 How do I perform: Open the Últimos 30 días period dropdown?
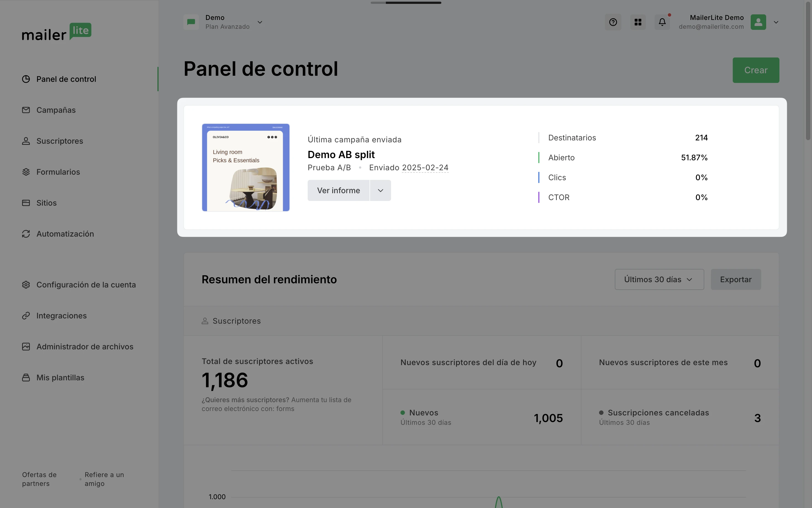[x=659, y=279]
